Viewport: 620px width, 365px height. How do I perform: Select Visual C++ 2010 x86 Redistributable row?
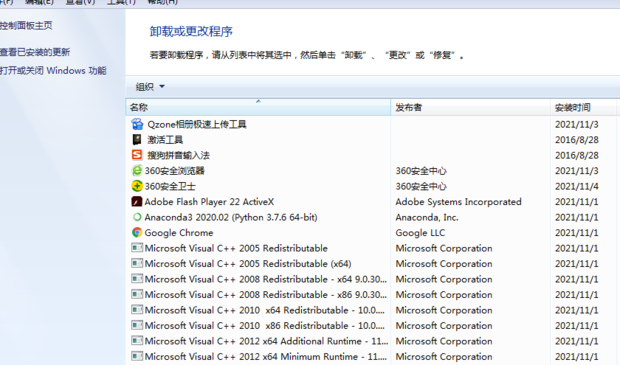[x=372, y=325]
